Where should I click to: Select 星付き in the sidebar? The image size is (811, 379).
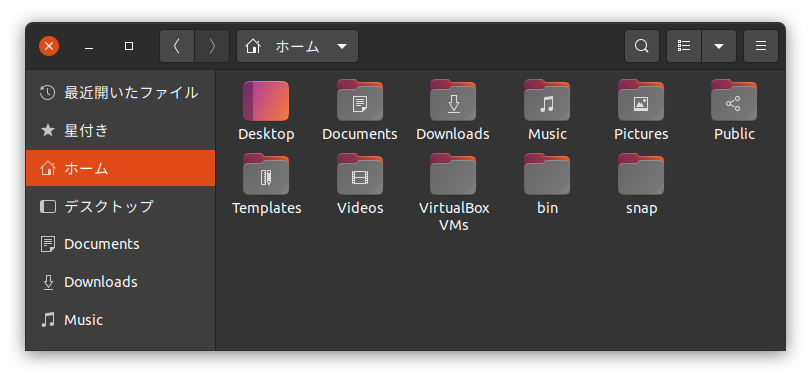(x=121, y=130)
